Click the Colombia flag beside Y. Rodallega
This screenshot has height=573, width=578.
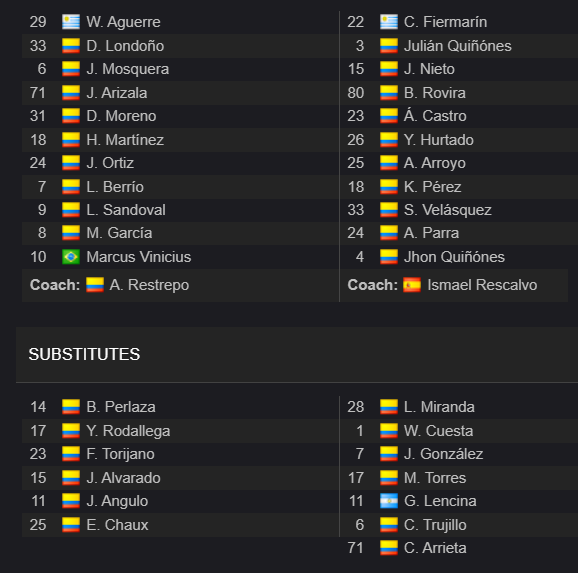[71, 431]
